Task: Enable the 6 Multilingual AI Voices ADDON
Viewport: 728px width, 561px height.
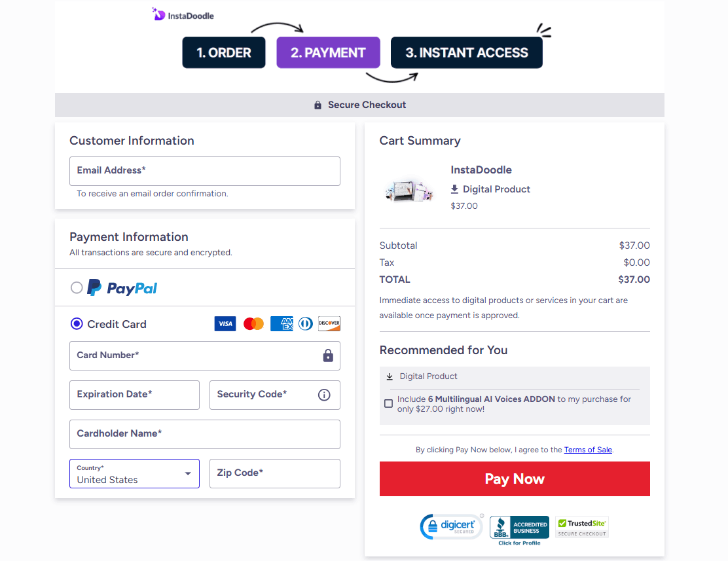Action: [388, 403]
